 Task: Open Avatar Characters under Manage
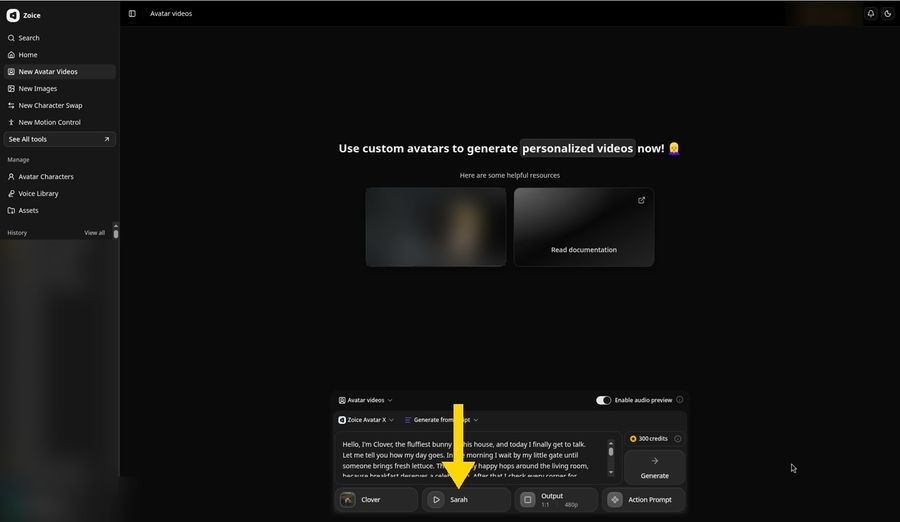59,177
